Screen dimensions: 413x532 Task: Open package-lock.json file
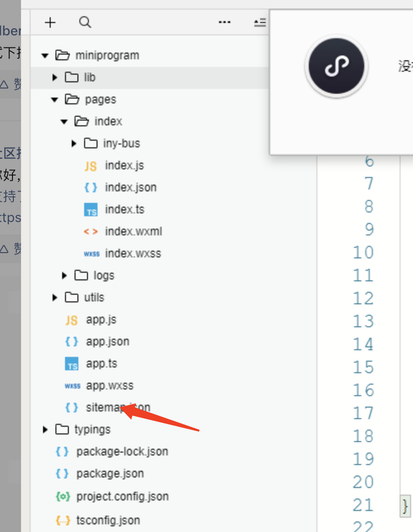pyautogui.click(x=122, y=452)
